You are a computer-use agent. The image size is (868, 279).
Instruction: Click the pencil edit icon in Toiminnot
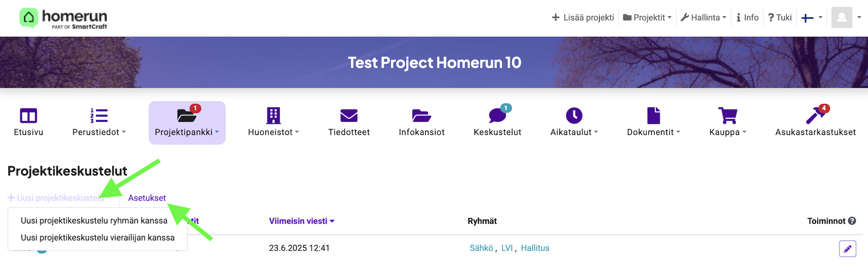click(x=848, y=248)
